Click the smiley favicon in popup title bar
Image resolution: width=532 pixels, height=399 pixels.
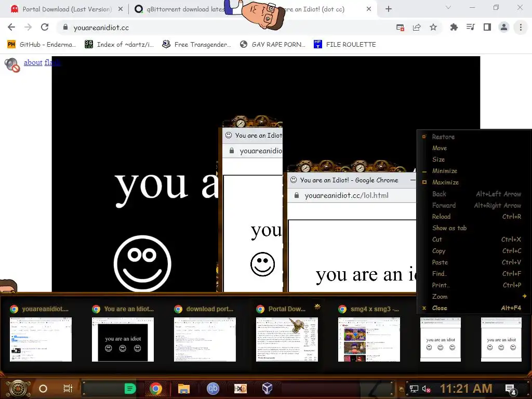[x=294, y=180]
